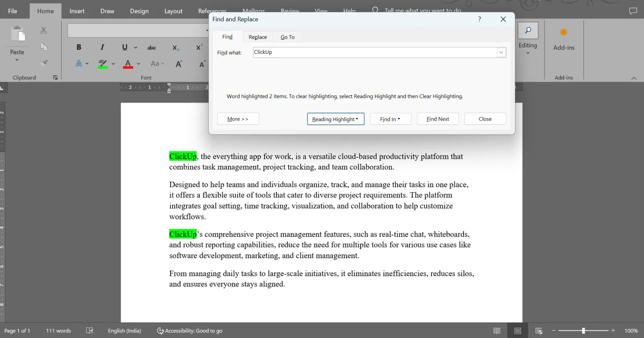Click the Editing magnifier search icon
This screenshot has width=644, height=338.
528,30
